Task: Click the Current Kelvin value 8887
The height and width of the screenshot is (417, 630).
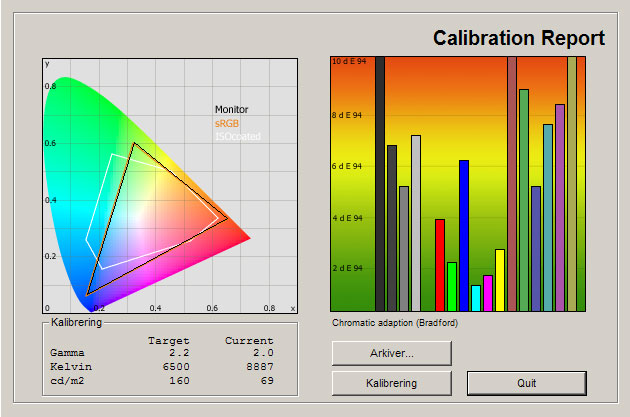Action: click(260, 367)
